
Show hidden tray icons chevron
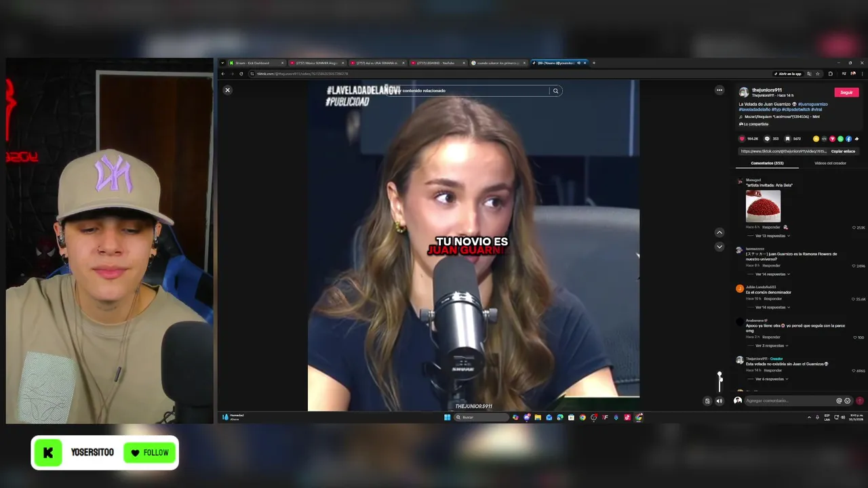tap(809, 418)
